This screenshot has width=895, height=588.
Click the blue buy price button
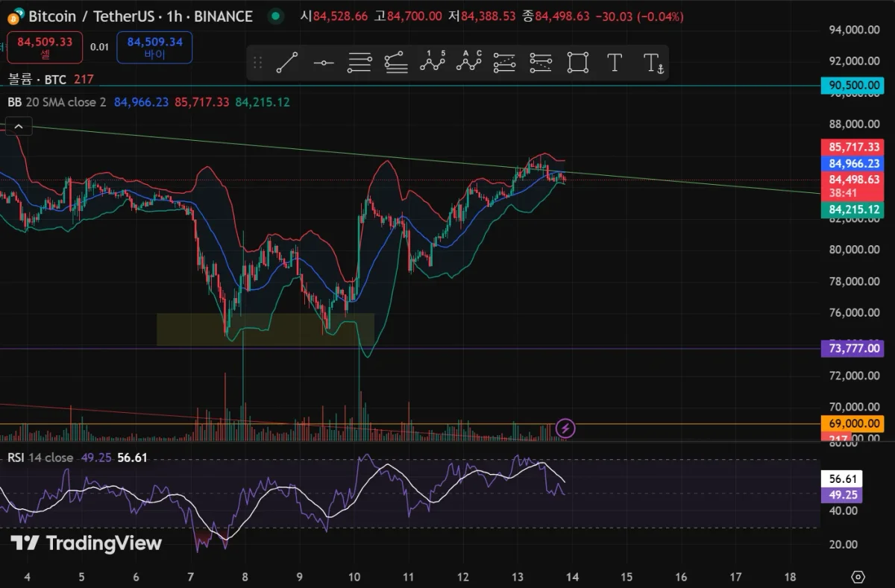[x=154, y=47]
